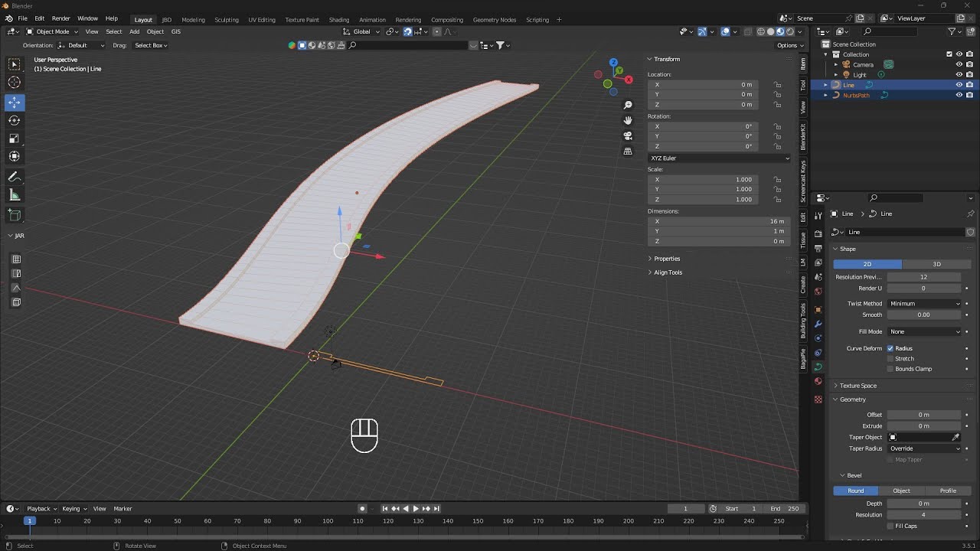Select the Rotate tool

15,120
